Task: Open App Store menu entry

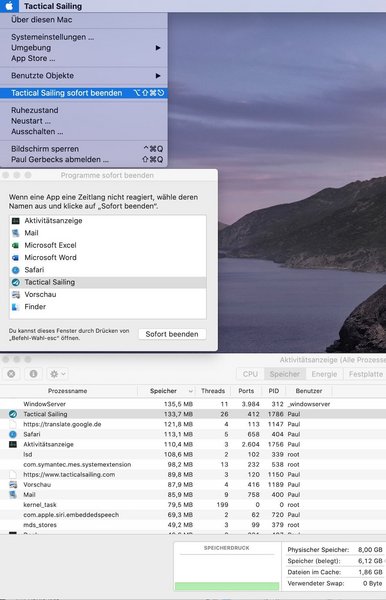Action: [x=33, y=59]
